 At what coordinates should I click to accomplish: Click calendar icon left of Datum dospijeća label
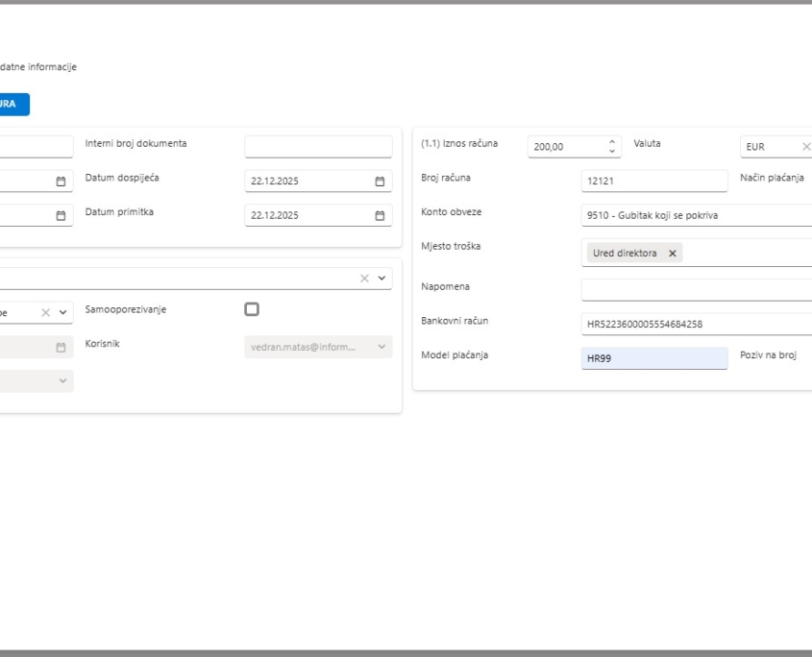click(61, 182)
